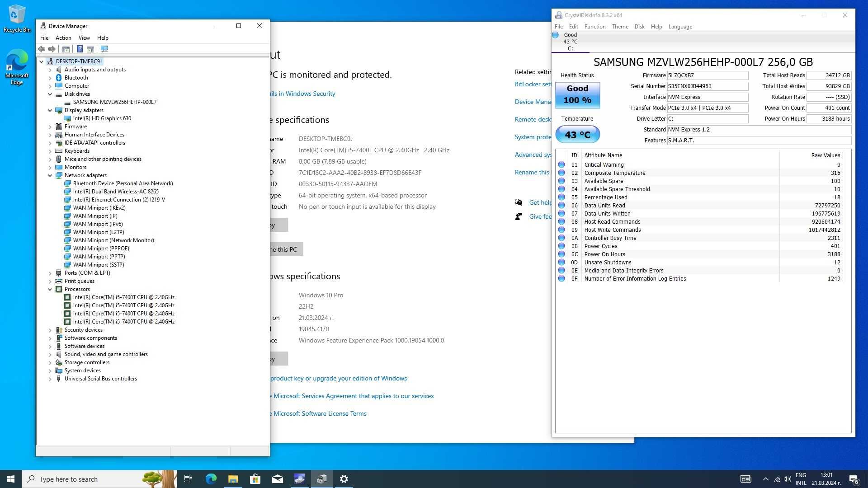Click the Total Host Writes value 93829 GB
This screenshot has height=488, width=868.
pyautogui.click(x=829, y=86)
